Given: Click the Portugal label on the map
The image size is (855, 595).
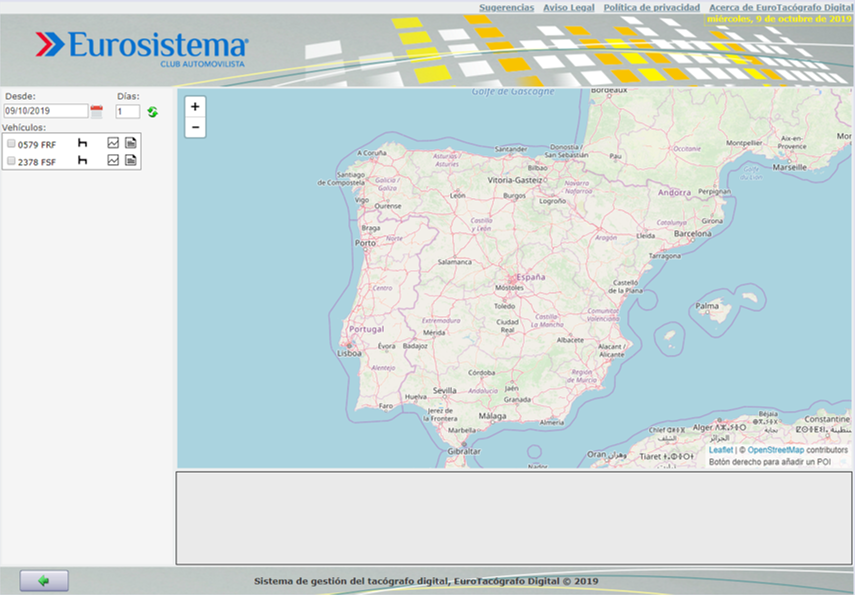Looking at the screenshot, I should pos(366,329).
